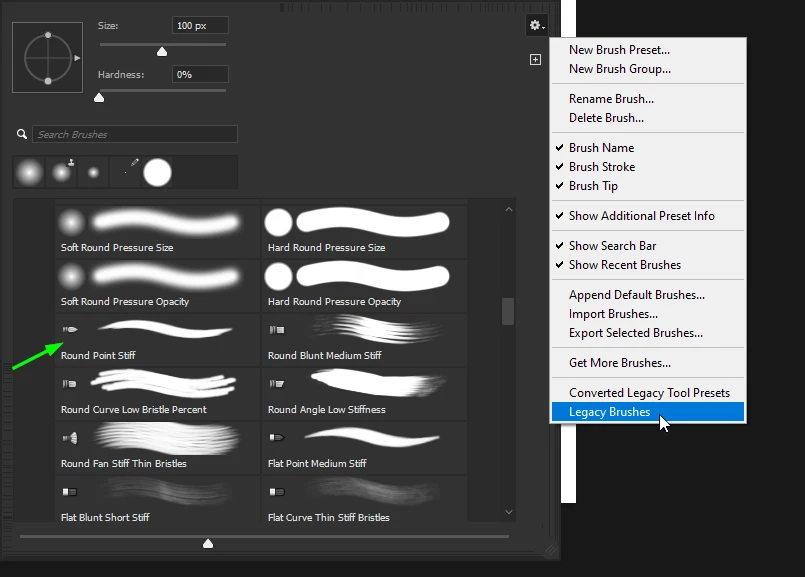Click the brush Size value field
This screenshot has width=805, height=577.
coord(200,26)
